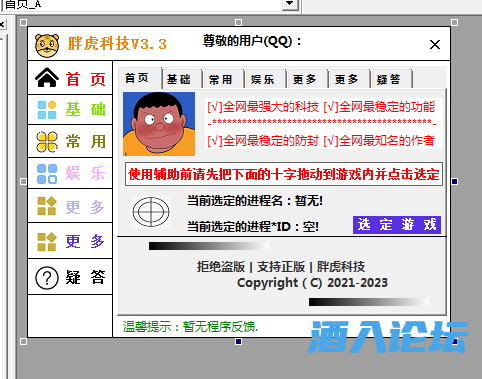Screen dimensions: 482x379
Task: Click the crosshair target picker icon
Action: [151, 212]
